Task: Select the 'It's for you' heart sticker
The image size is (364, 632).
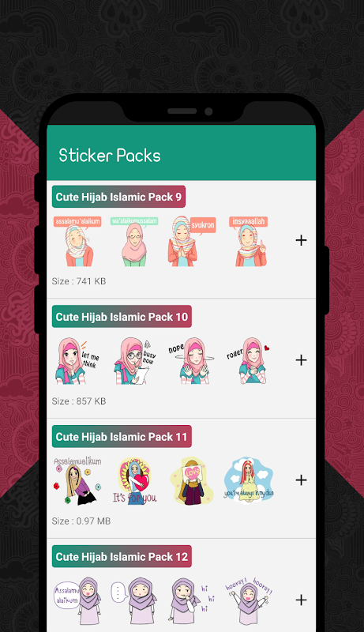Action: 135,480
